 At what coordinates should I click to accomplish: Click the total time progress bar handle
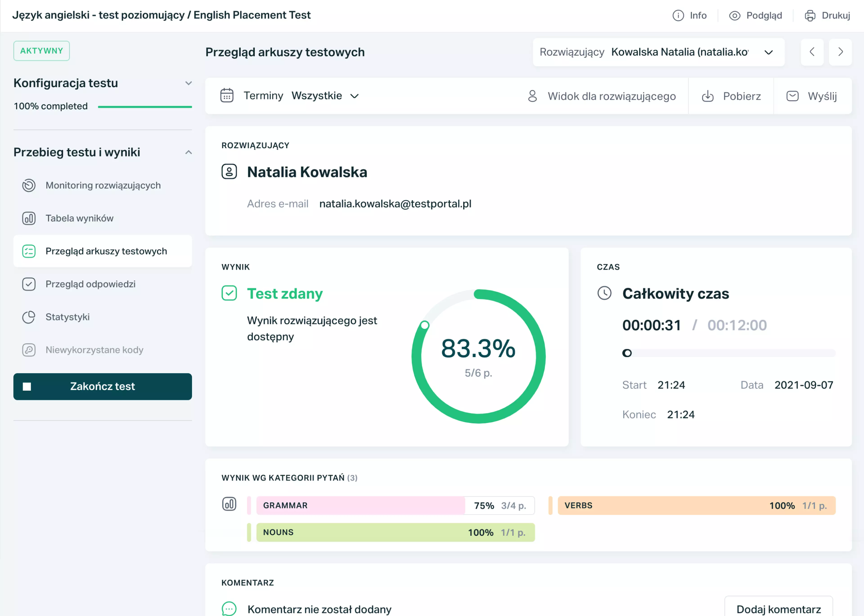click(x=627, y=353)
